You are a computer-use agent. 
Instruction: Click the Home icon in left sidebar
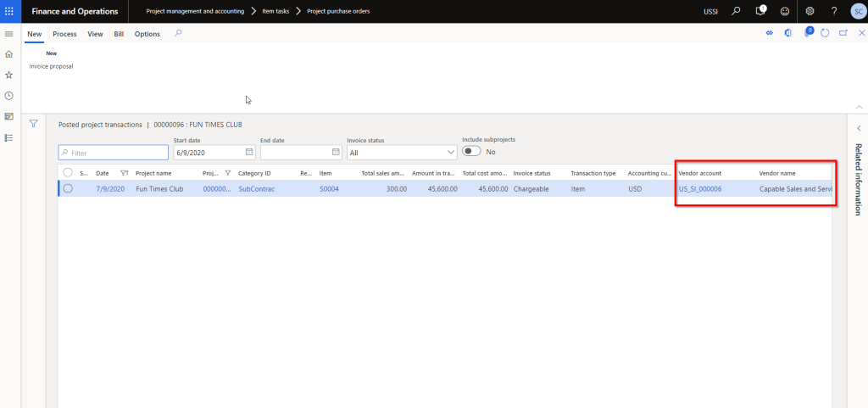[x=8, y=54]
